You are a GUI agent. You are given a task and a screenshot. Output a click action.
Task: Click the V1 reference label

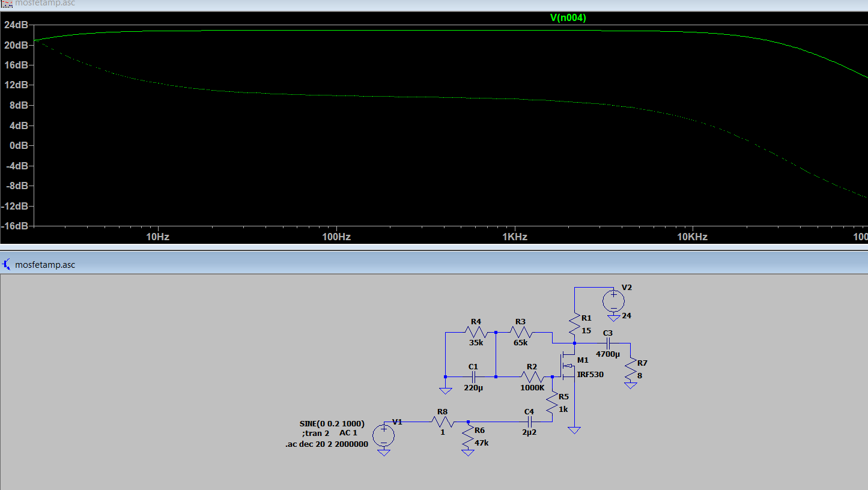[x=398, y=422]
